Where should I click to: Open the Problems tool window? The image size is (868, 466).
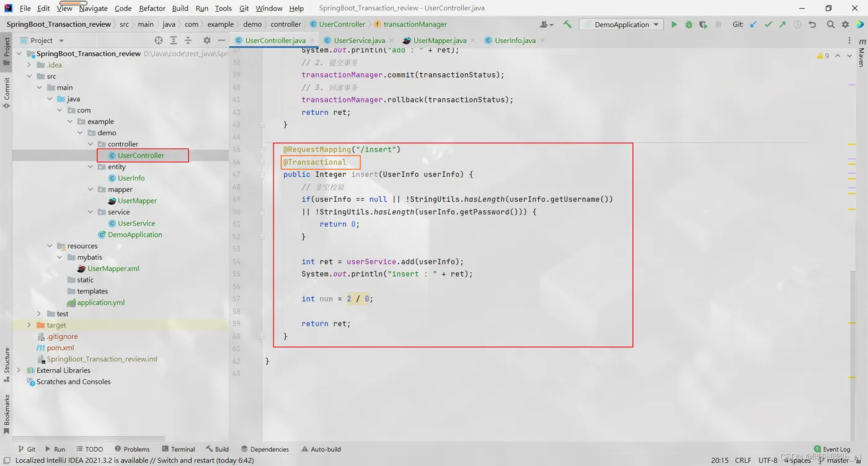(x=132, y=449)
